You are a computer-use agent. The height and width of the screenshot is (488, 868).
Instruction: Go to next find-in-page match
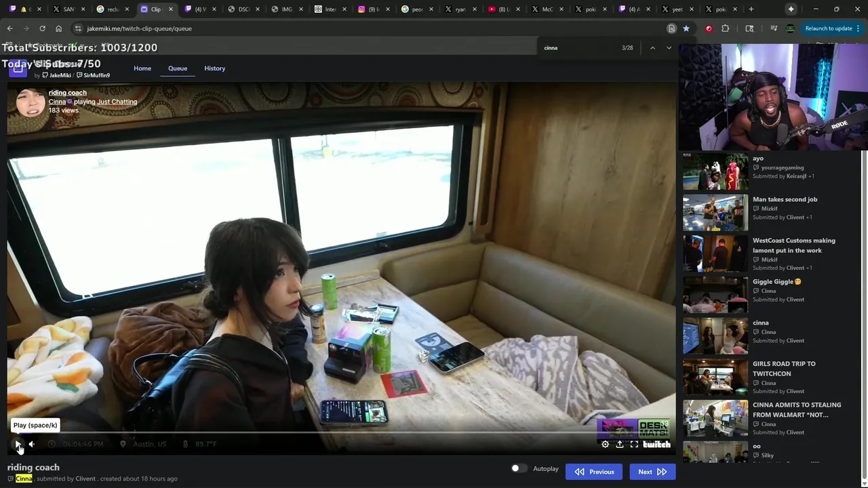pyautogui.click(x=669, y=47)
